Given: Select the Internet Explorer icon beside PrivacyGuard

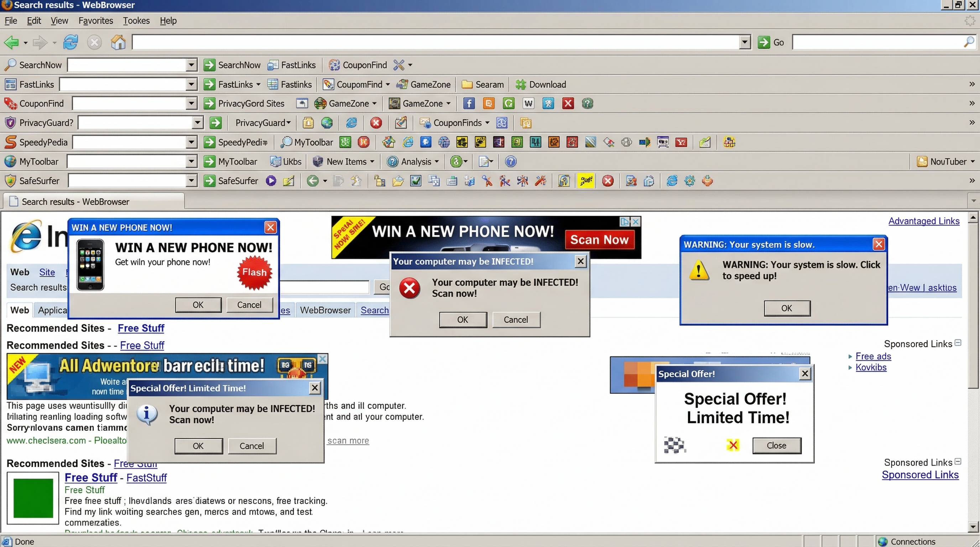Looking at the screenshot, I should (x=351, y=123).
